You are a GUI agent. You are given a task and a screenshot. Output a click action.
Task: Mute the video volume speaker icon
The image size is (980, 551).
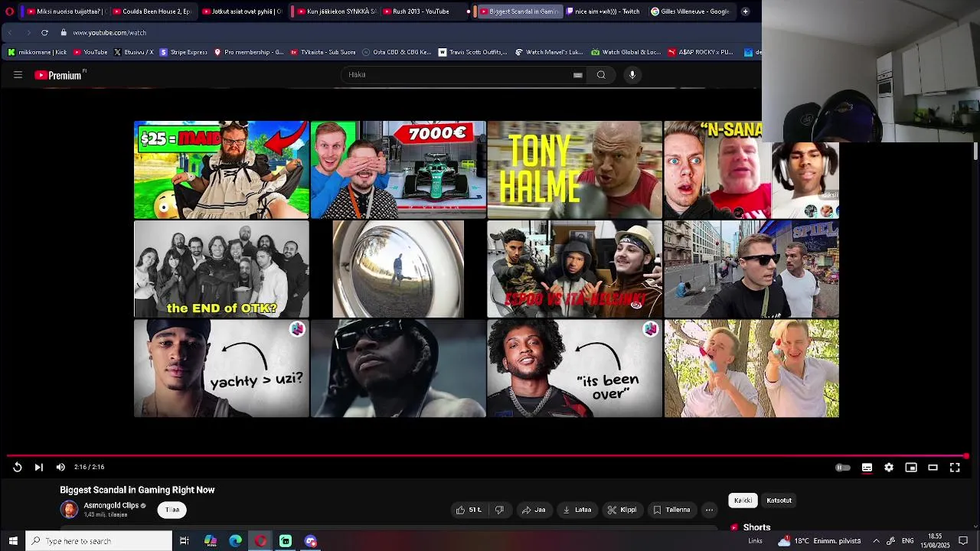(60, 467)
